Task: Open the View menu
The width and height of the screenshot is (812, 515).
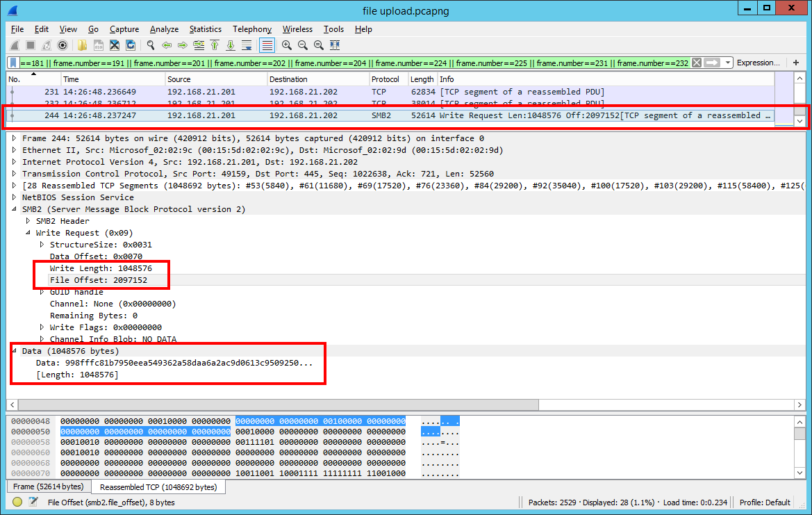Action: tap(68, 29)
